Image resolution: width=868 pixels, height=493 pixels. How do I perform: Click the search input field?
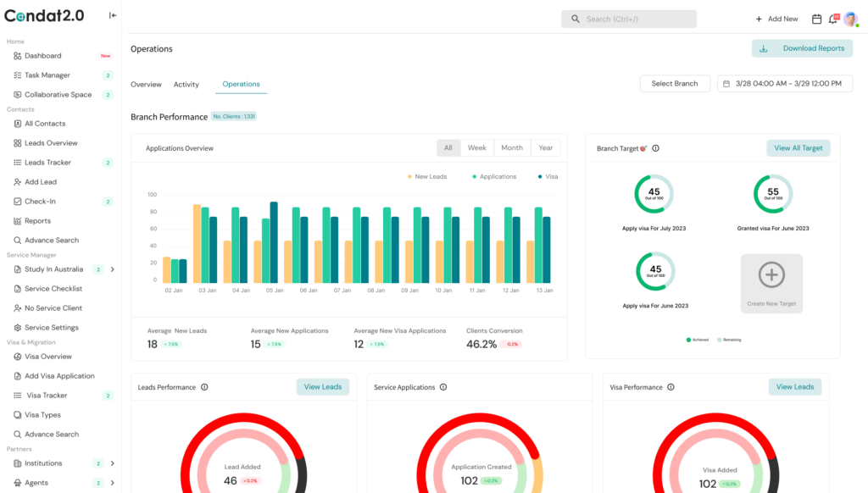(636, 19)
